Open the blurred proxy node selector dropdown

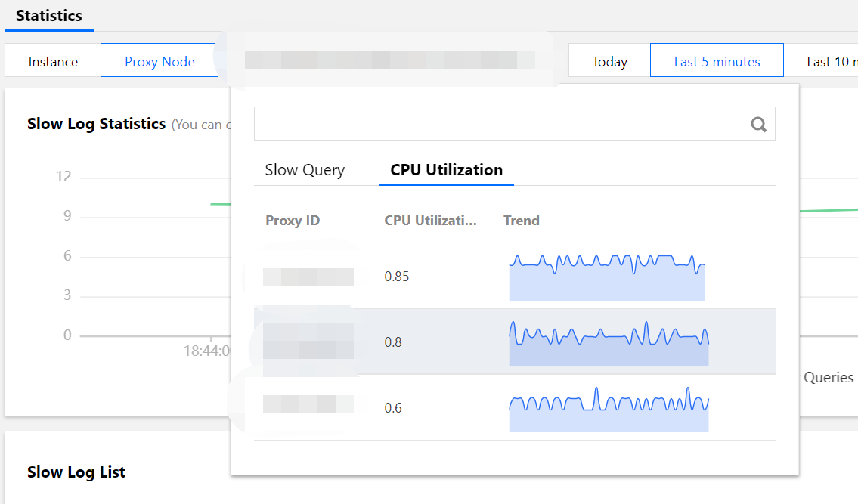click(389, 60)
